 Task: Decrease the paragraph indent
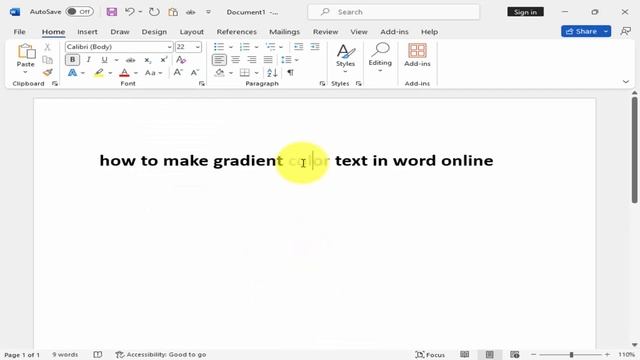click(299, 47)
